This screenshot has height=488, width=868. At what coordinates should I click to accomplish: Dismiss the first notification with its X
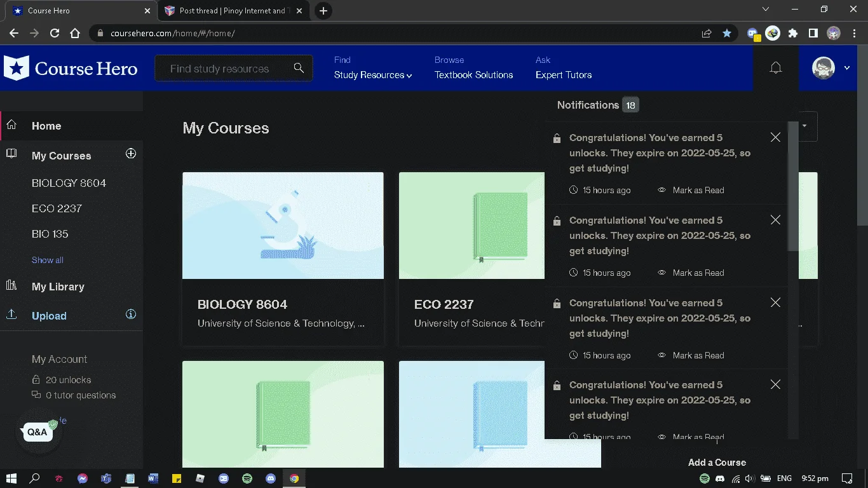775,137
